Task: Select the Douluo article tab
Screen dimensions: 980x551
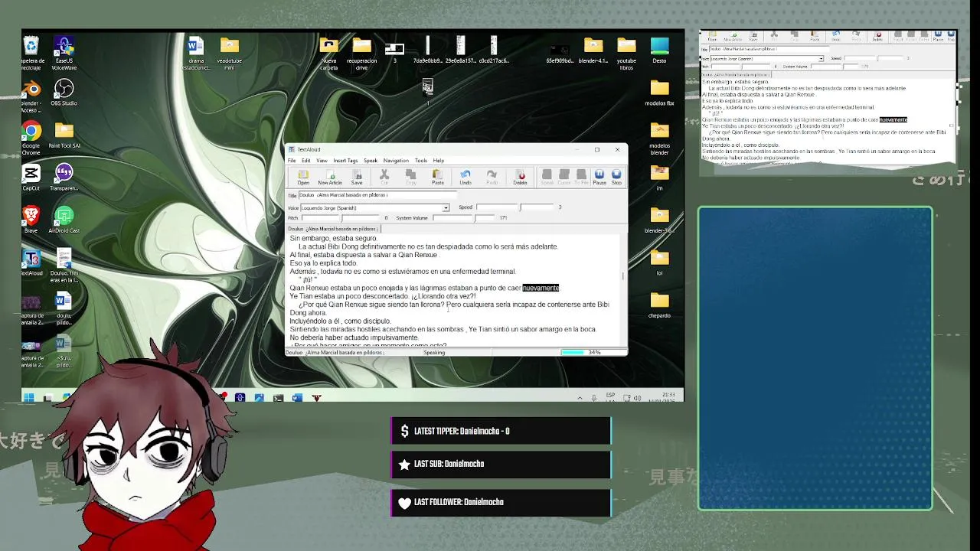Action: coord(333,229)
